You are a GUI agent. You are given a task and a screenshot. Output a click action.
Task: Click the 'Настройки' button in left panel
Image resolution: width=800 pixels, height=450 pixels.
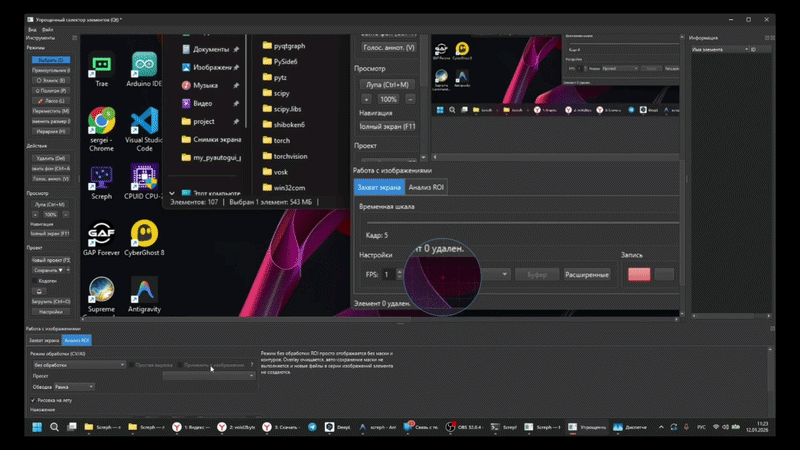(x=49, y=312)
